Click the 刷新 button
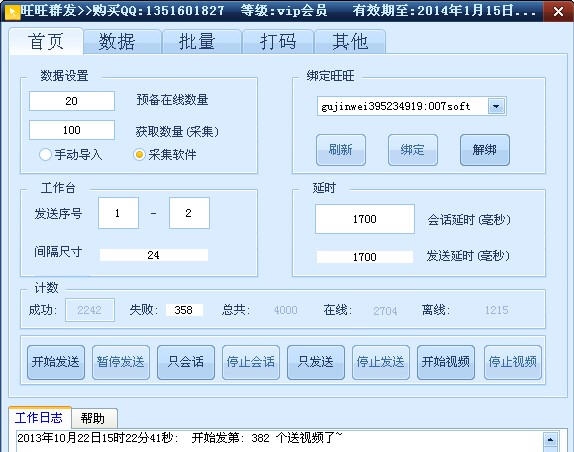 pyautogui.click(x=341, y=150)
